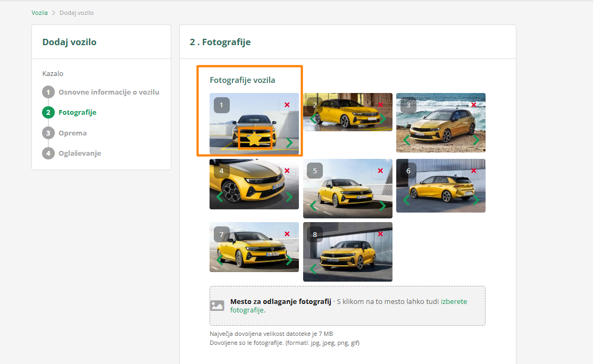This screenshot has width=593, height=364.
Task: Move photo 7 right using green chevron
Action: tap(289, 260)
